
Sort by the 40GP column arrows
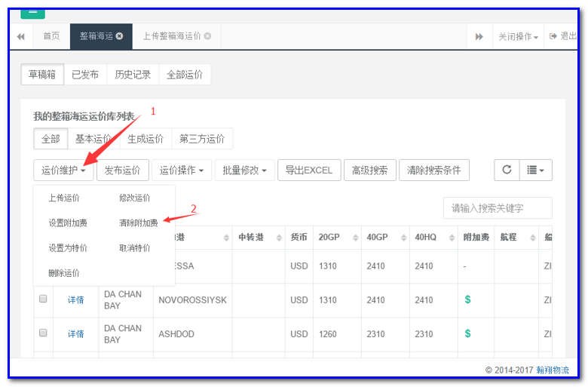(x=404, y=237)
